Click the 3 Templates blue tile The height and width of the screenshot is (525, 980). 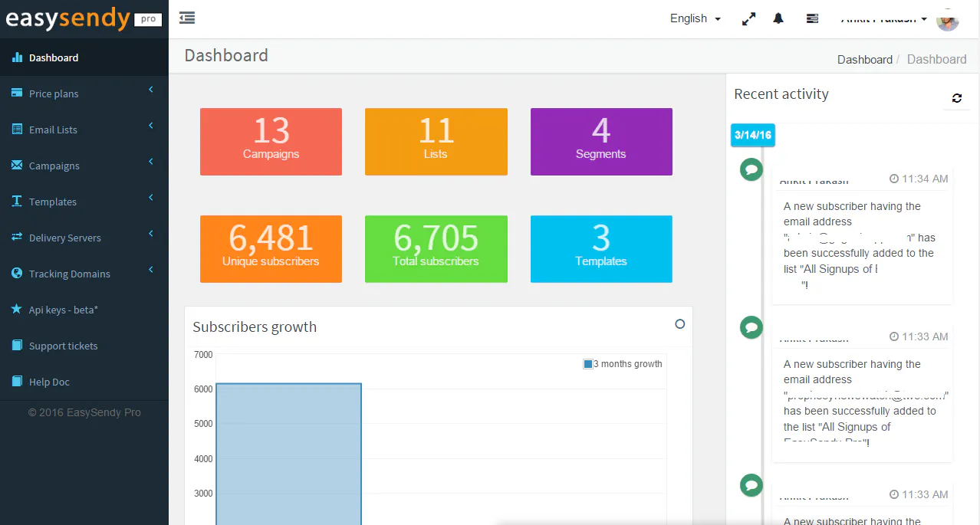point(601,249)
